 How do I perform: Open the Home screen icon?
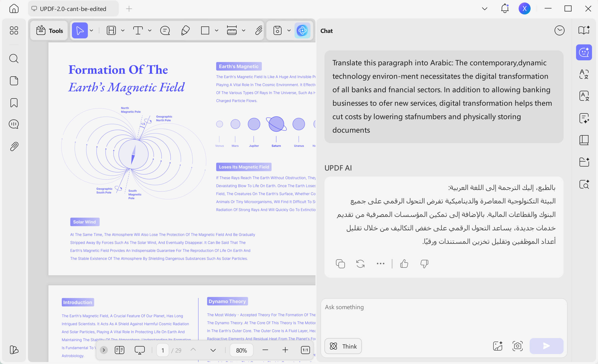tap(14, 9)
